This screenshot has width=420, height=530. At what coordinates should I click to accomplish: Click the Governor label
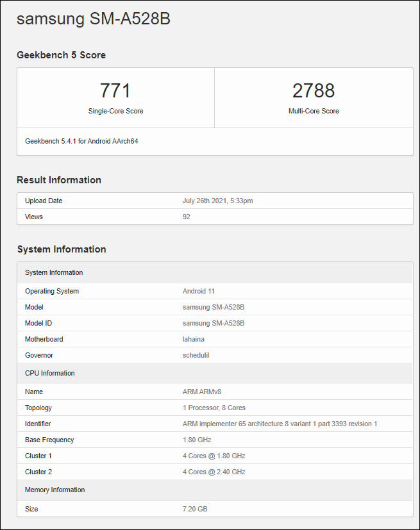[39, 355]
